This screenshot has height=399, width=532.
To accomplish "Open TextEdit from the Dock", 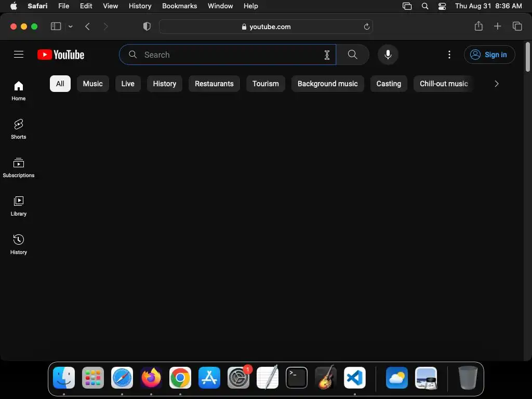I will [x=268, y=377].
